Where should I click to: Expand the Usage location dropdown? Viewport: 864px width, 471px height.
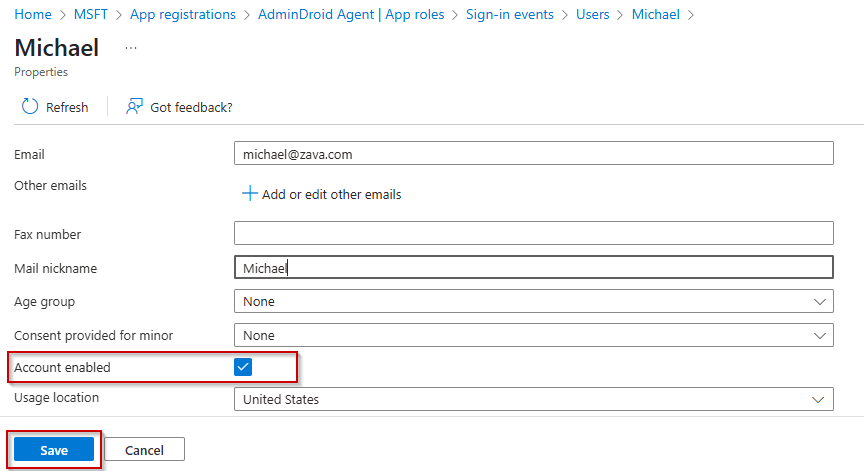coord(533,399)
